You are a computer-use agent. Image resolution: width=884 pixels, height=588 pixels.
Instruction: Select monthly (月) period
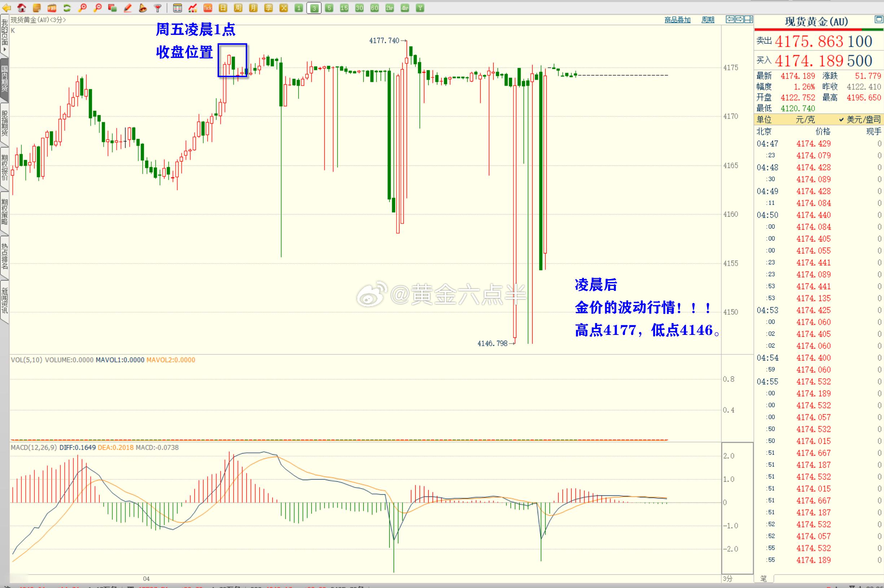253,8
